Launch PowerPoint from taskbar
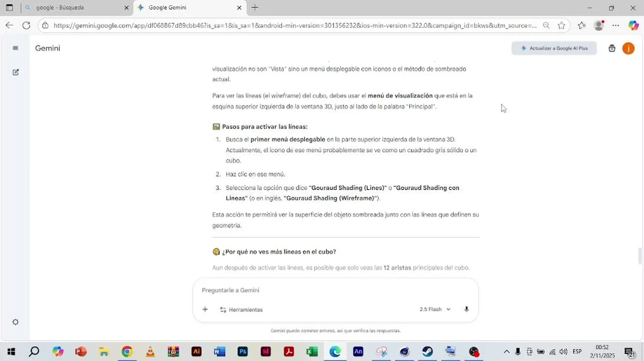This screenshot has height=361, width=644. point(81,352)
